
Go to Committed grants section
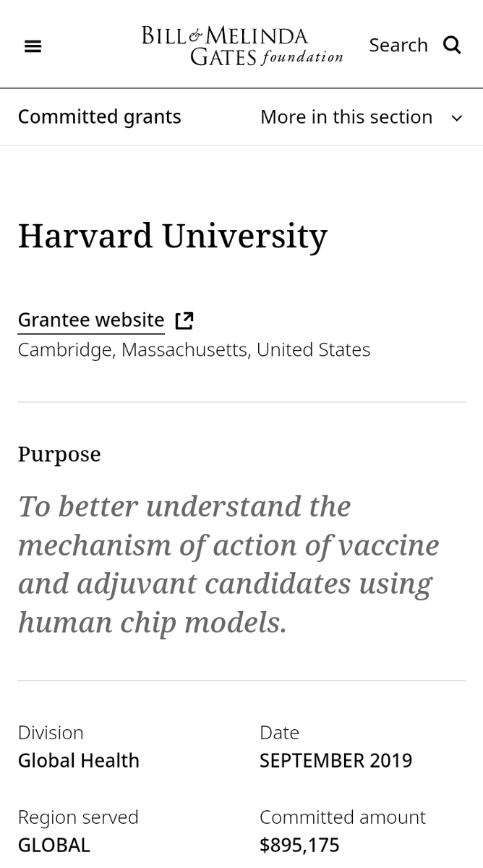(99, 117)
